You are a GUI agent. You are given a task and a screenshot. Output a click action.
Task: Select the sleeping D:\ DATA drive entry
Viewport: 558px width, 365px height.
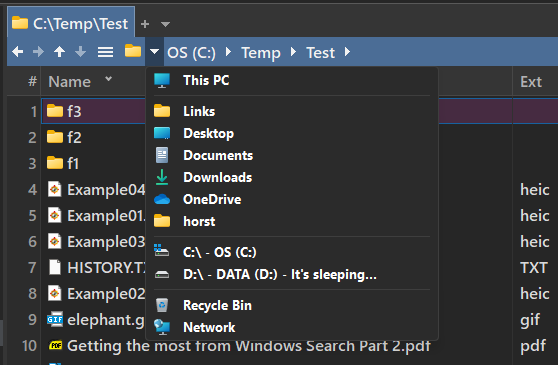click(x=292, y=274)
